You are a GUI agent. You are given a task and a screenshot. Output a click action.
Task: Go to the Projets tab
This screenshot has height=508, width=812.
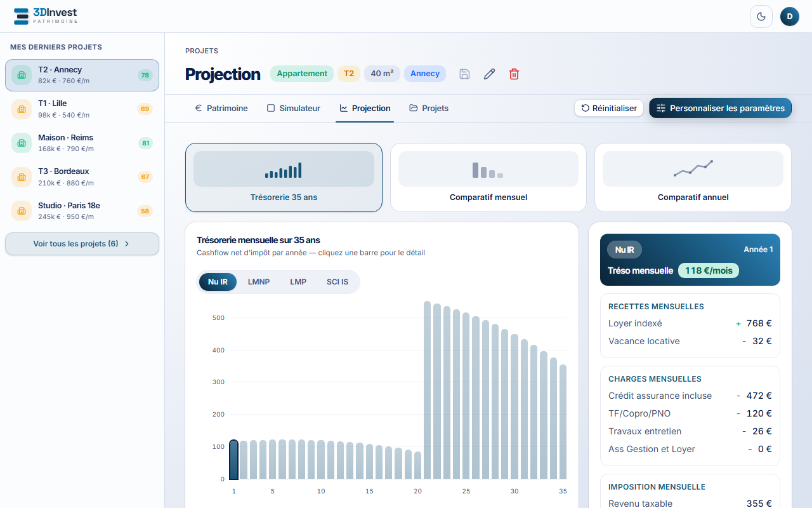pos(429,108)
